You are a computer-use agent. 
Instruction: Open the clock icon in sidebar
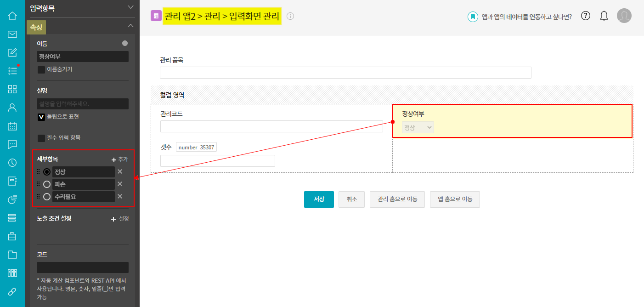click(12, 163)
